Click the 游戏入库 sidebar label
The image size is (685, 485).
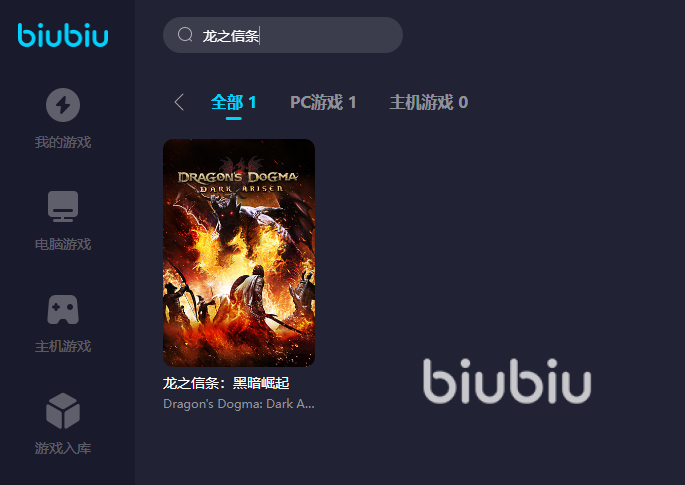coord(63,448)
